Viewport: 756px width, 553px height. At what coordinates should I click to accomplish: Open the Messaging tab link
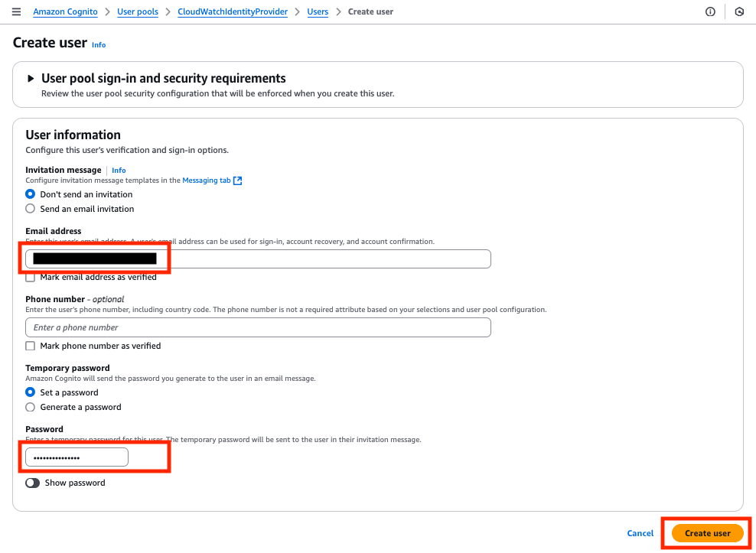pyautogui.click(x=207, y=181)
